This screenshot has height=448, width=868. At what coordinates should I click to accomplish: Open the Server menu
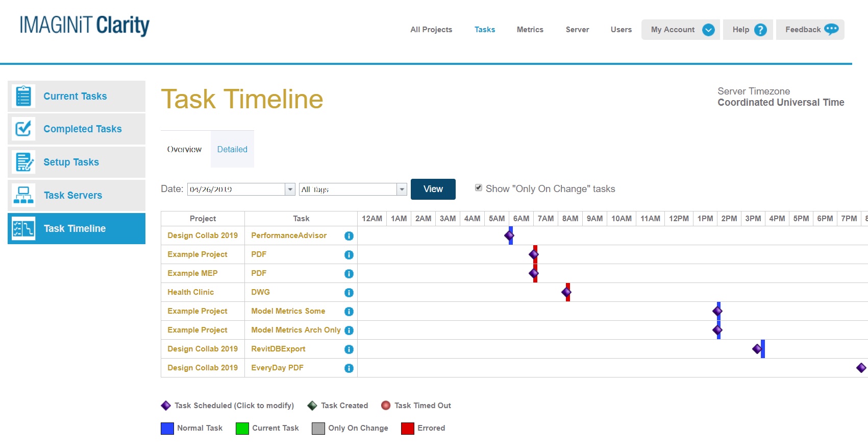click(x=578, y=30)
